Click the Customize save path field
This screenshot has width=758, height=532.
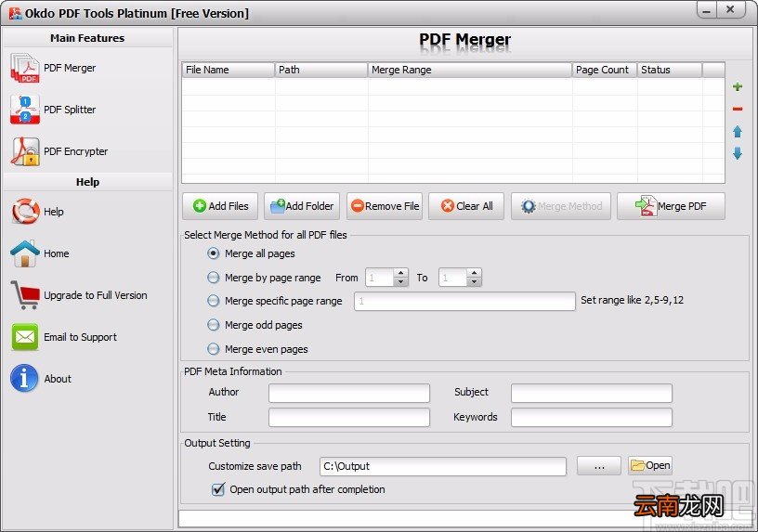[x=443, y=466]
